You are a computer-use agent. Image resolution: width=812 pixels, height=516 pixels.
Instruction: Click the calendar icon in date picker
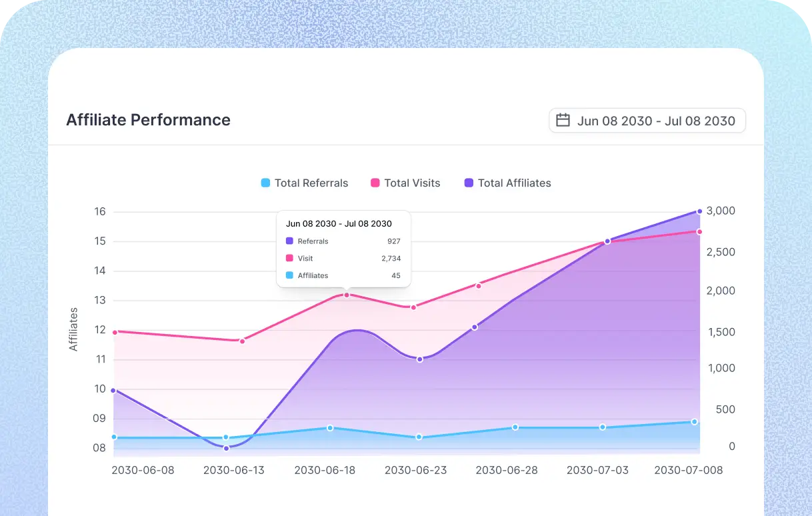coord(563,121)
